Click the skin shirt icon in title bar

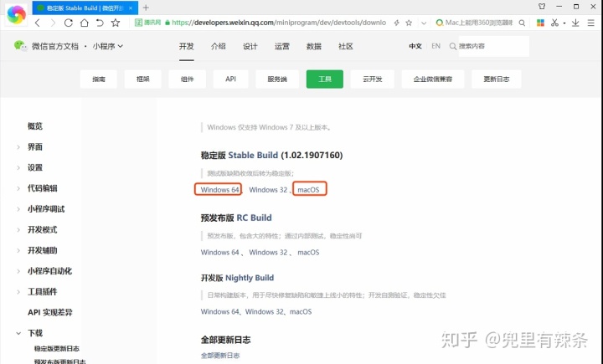click(542, 7)
